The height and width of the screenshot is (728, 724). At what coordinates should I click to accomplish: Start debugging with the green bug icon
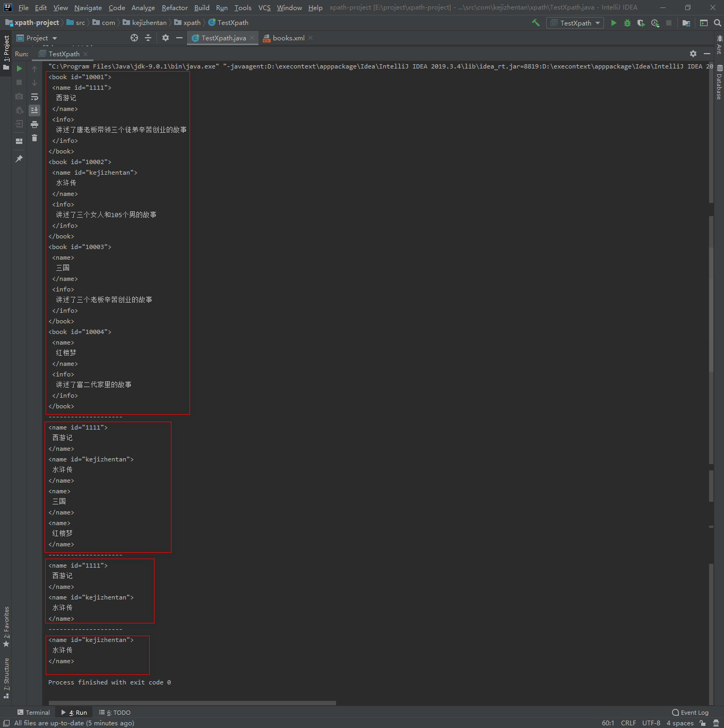(627, 23)
